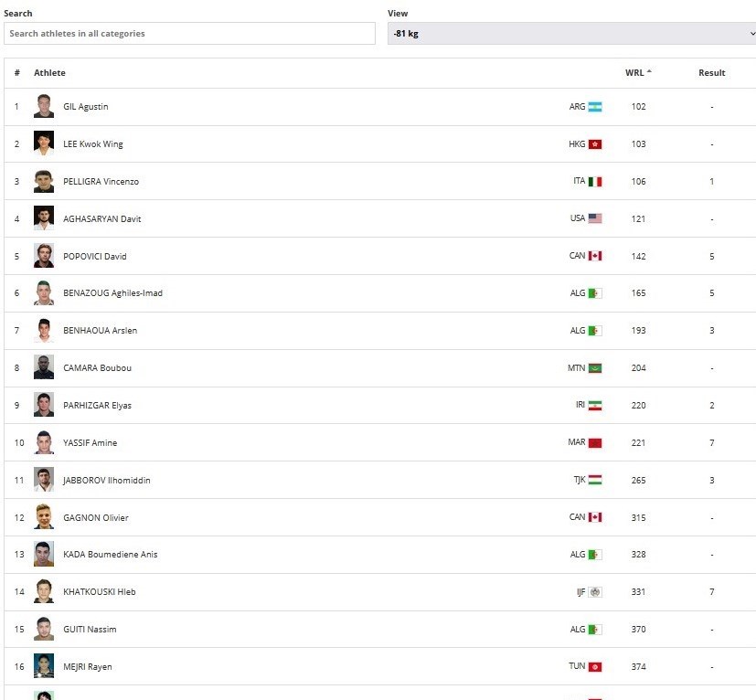Select BENAZOUG Aghiles-Imad's name link
The height and width of the screenshot is (700, 756).
pos(112,293)
